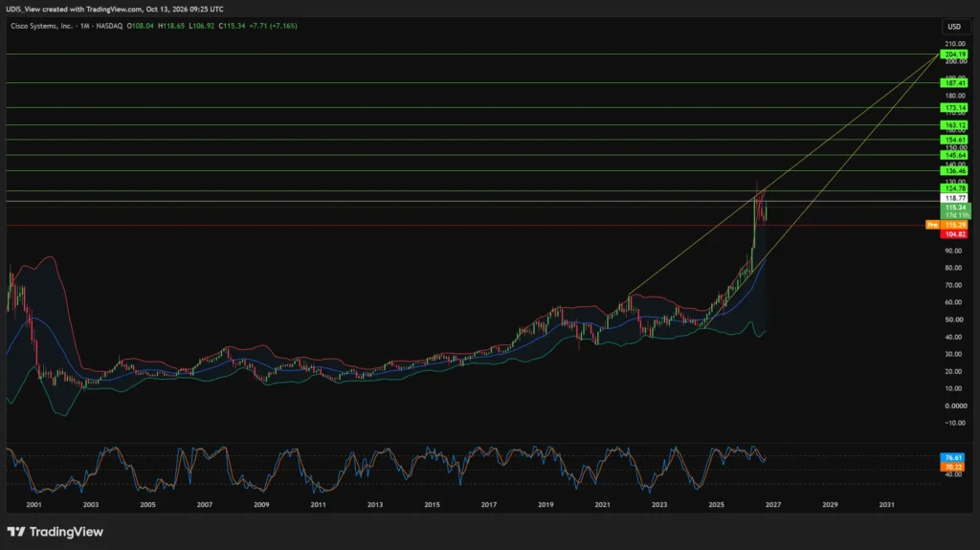
Task: Click the 2001 year on time axis
Action: [x=33, y=505]
